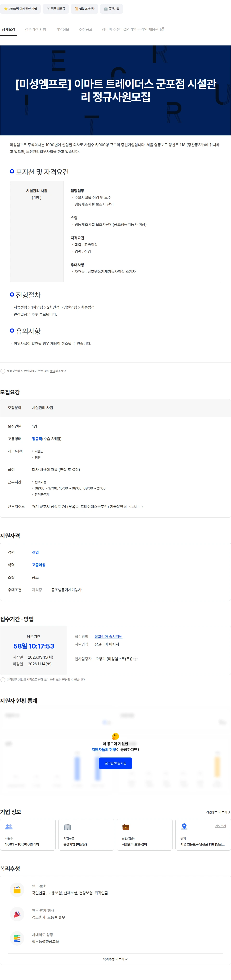
Task: Click the 잡코리아 이력서 application form text
Action: pos(107,644)
